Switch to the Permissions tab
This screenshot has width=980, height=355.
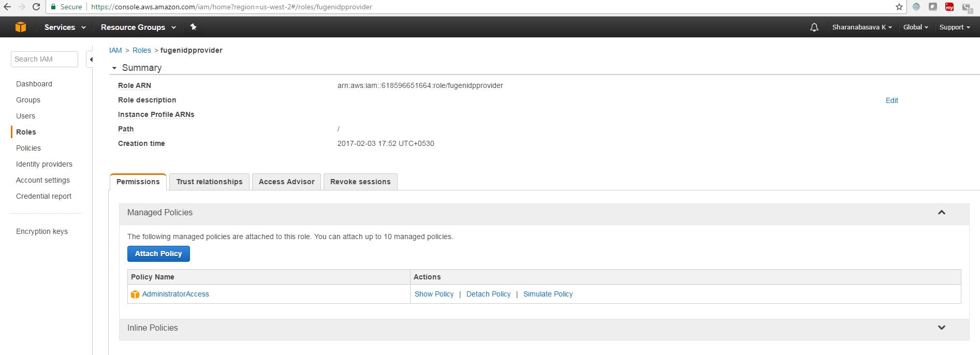138,182
